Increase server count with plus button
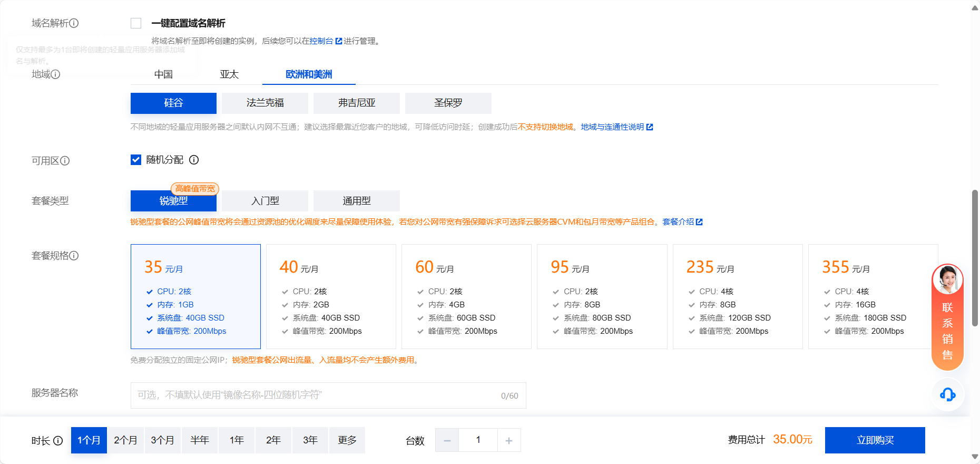This screenshot has height=464, width=980. click(509, 440)
